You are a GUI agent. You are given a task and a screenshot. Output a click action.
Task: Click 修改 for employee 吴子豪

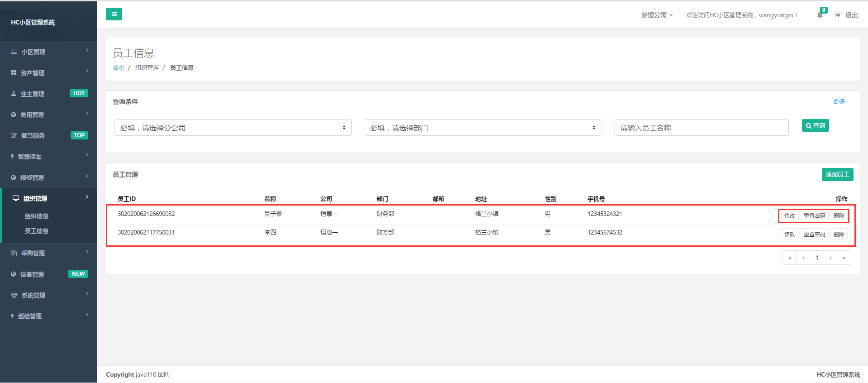pos(790,216)
